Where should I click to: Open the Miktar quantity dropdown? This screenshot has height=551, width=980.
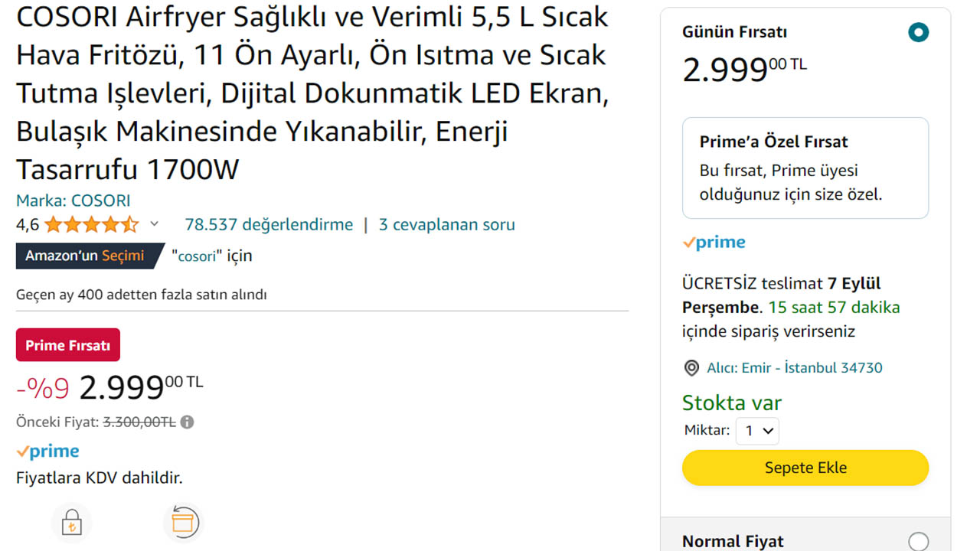(x=757, y=431)
